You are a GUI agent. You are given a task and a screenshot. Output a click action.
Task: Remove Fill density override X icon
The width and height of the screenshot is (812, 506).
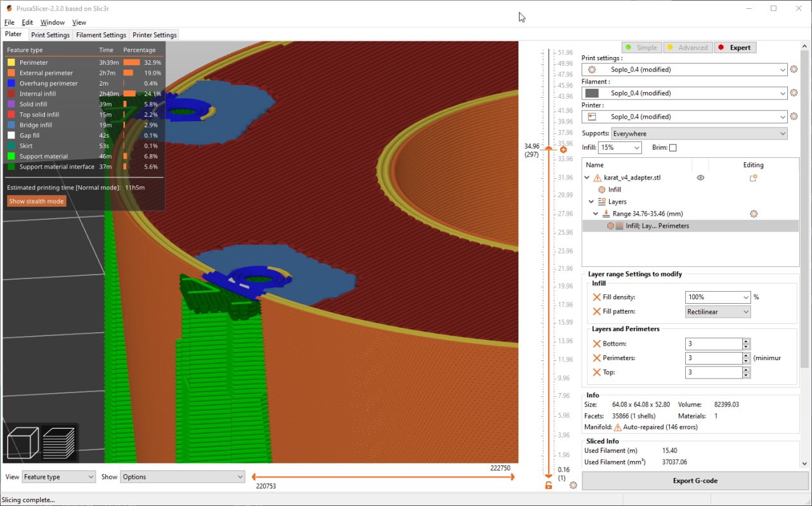click(596, 297)
